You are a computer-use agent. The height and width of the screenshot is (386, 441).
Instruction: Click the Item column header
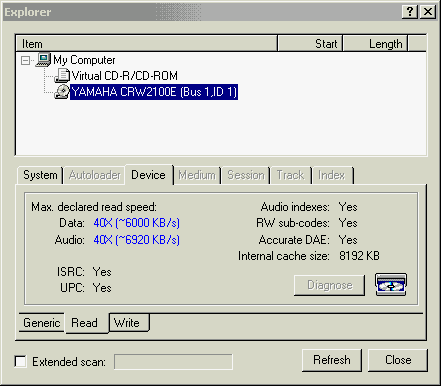146,44
